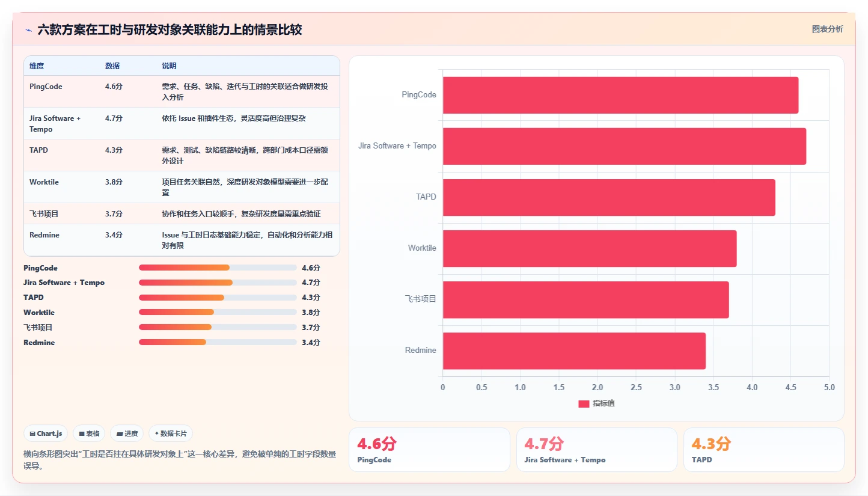Select the 表格 tag chip
868x496 pixels.
click(x=89, y=433)
